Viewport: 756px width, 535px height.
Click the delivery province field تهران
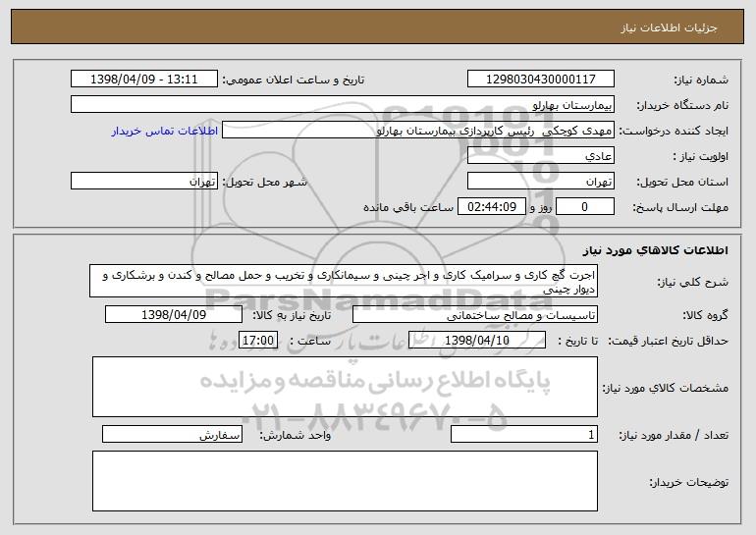point(540,182)
